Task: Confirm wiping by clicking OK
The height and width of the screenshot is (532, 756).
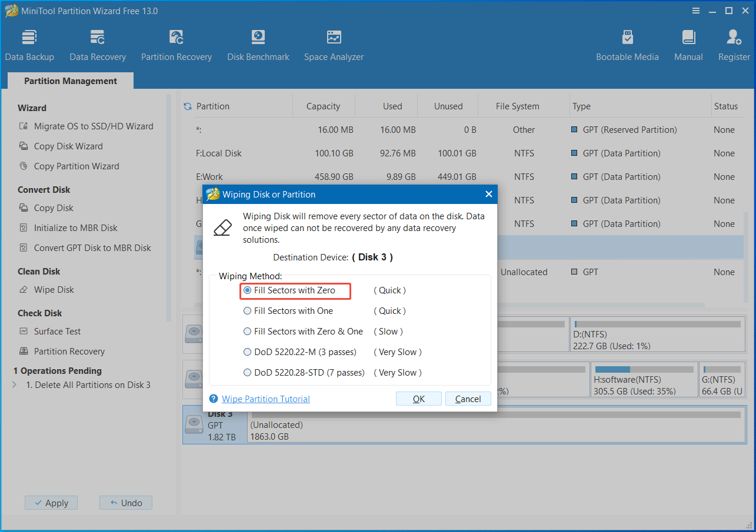Action: 418,399
